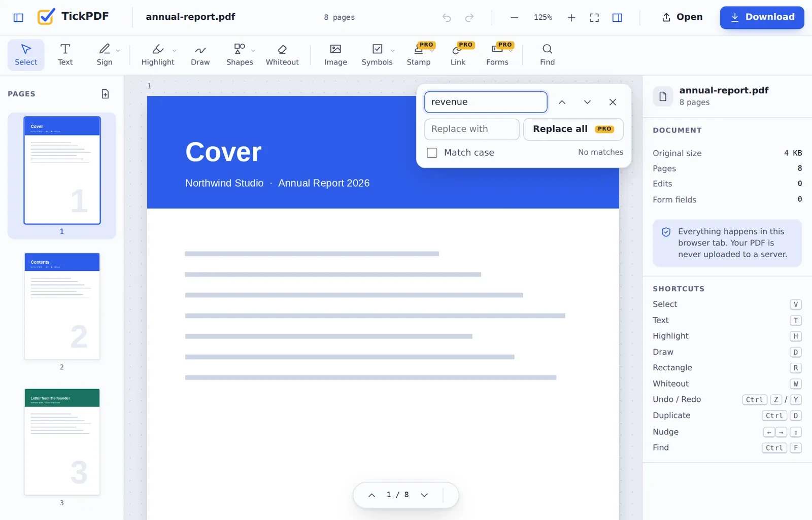
Task: Pick the Draw tool
Action: coord(200,55)
